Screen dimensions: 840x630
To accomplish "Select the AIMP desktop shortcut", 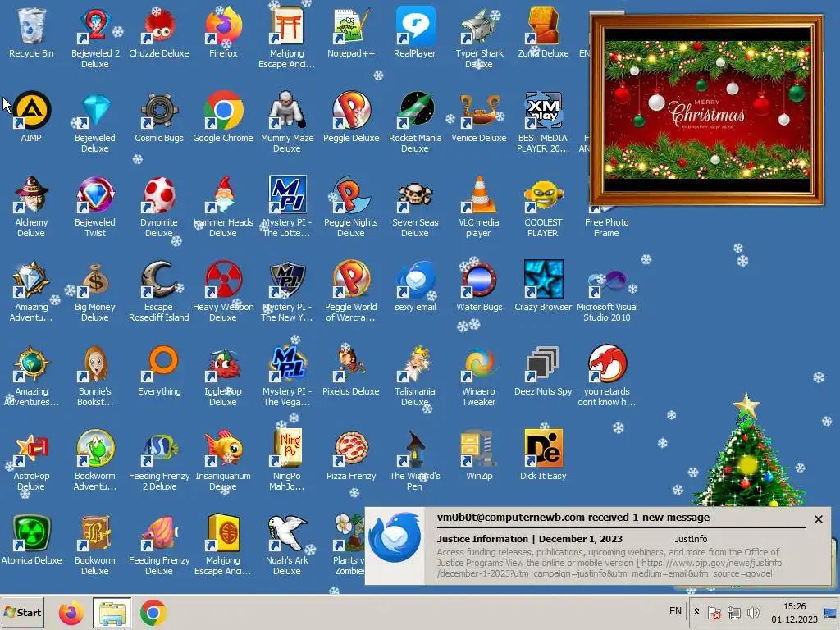I will click(x=31, y=116).
